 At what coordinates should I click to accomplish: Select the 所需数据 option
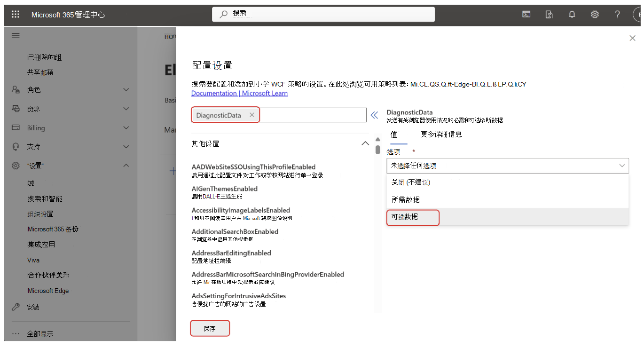[x=407, y=198]
